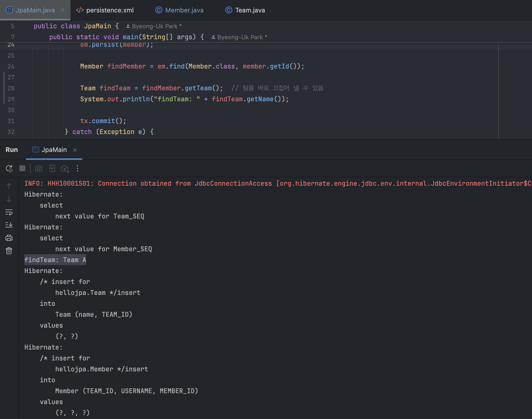Open the profiler gauge icon in Run toolbar
The image size is (532, 419).
pyautogui.click(x=65, y=169)
